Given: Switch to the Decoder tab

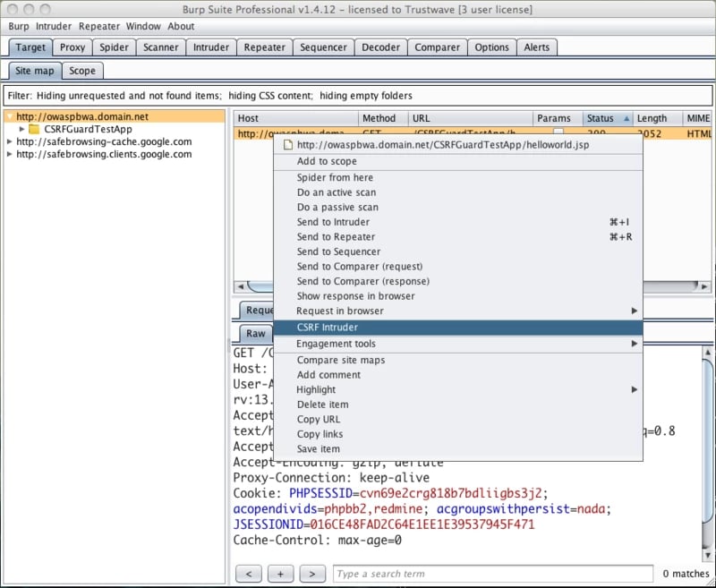Looking at the screenshot, I should coord(380,47).
